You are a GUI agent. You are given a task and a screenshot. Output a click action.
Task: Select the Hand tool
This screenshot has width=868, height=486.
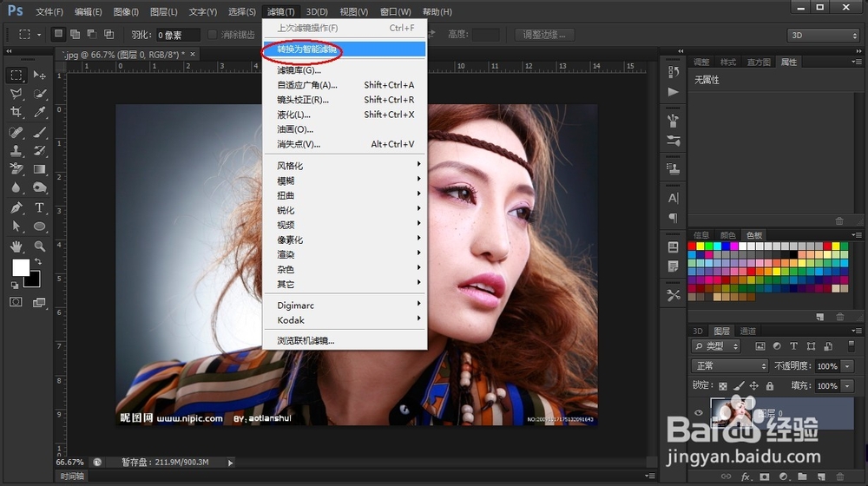click(x=16, y=246)
